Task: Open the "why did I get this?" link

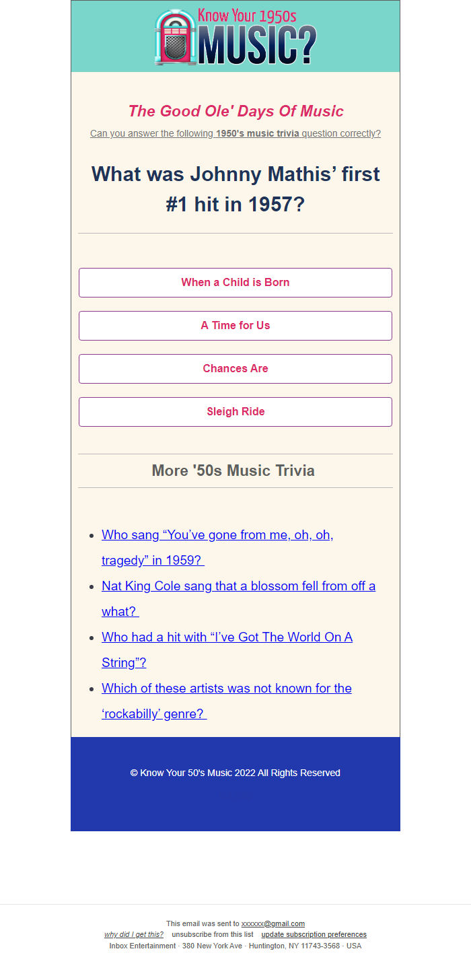Action: (x=133, y=934)
